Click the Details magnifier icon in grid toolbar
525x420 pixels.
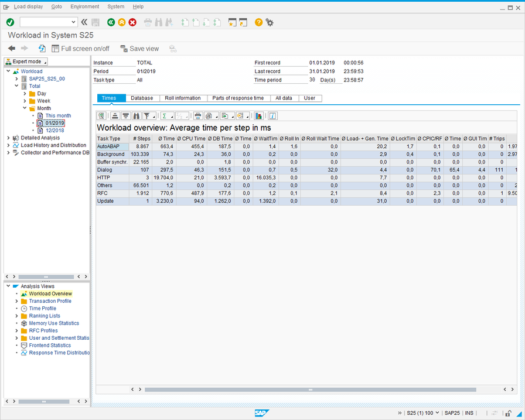[101, 116]
